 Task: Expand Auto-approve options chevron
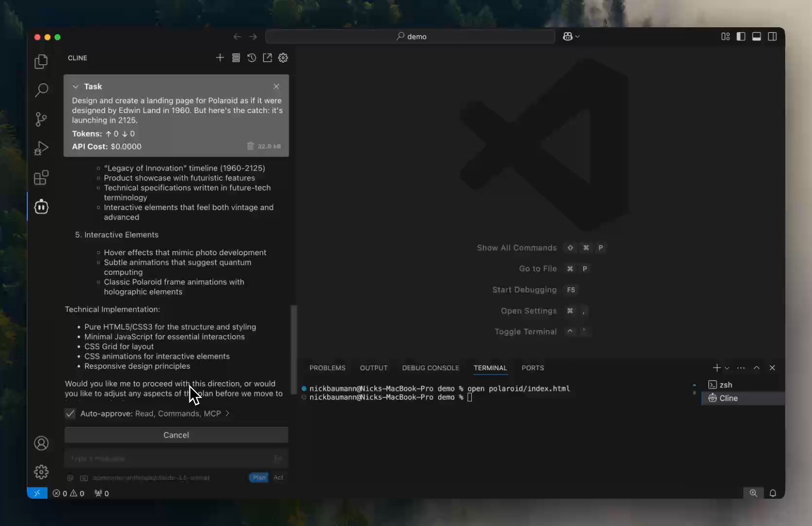tap(227, 413)
